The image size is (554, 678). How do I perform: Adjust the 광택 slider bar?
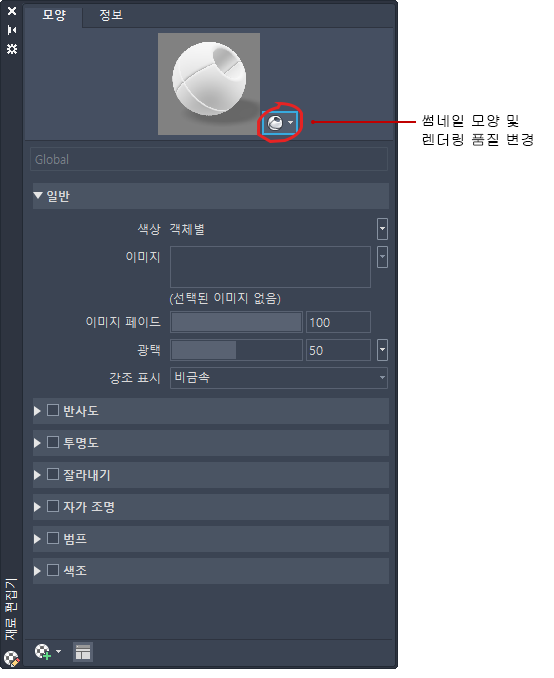(x=236, y=350)
